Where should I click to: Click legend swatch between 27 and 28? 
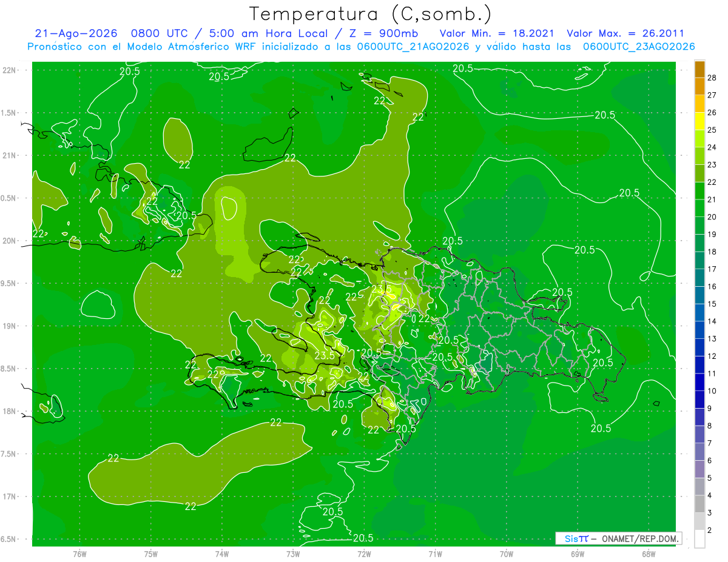[699, 87]
